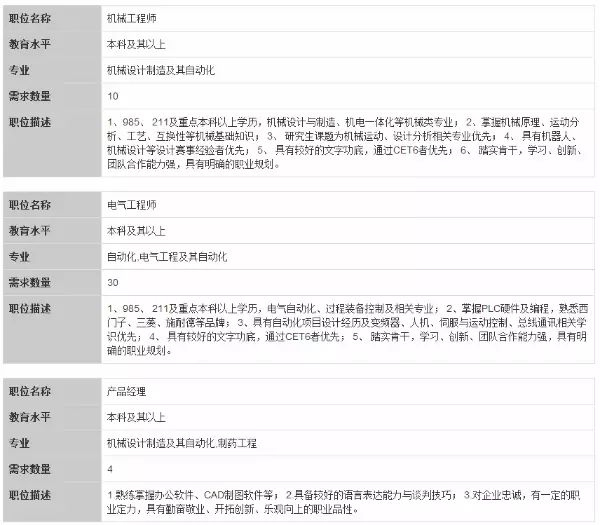This screenshot has width=600, height=525.
Task: Select the required quantity value 4
Action: tap(110, 469)
